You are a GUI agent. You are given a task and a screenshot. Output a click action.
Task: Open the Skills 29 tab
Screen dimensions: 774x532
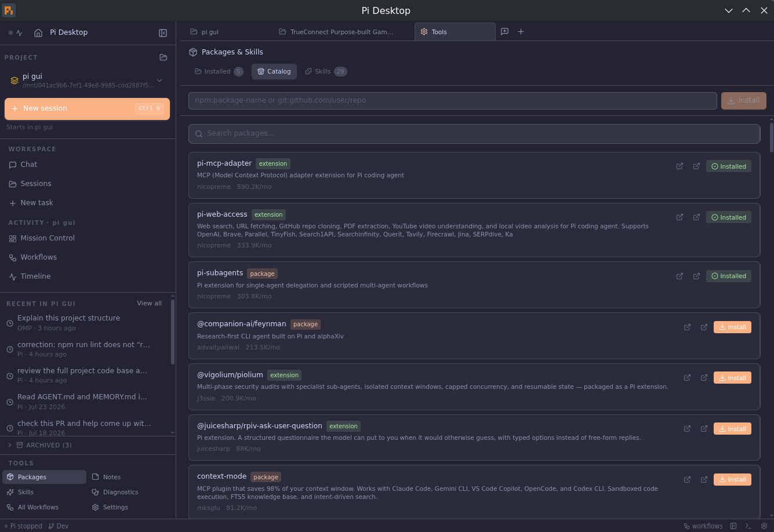[x=326, y=72]
